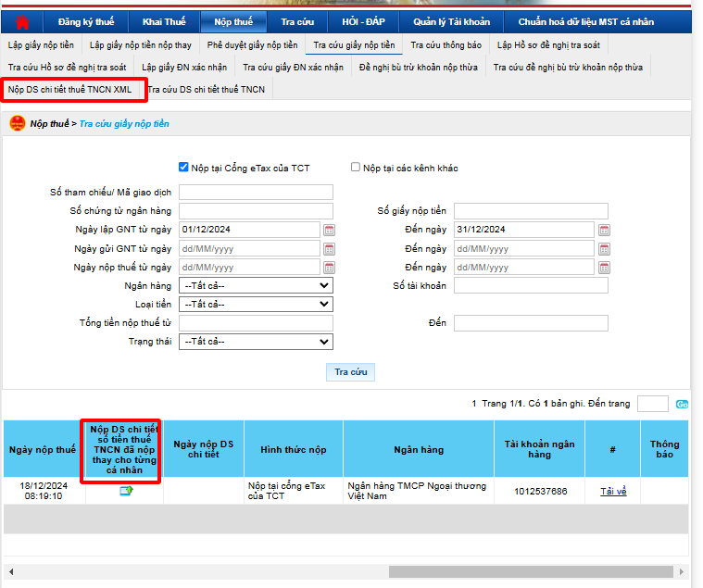
Task: Expand the Trạng thái dropdown
Action: coord(256,342)
